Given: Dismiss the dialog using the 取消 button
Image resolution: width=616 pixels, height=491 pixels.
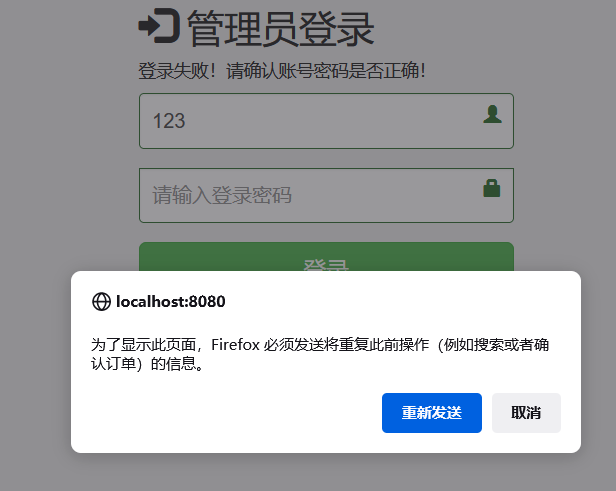Looking at the screenshot, I should coord(526,413).
